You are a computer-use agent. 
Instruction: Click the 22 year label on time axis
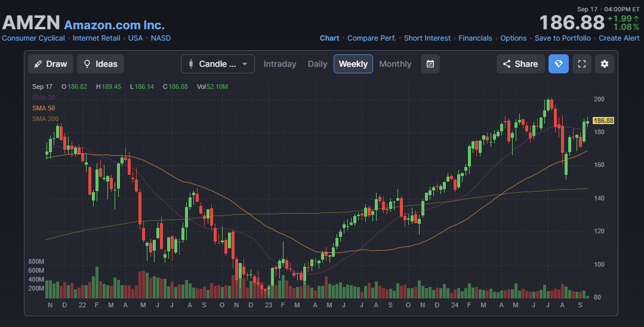[x=82, y=306]
